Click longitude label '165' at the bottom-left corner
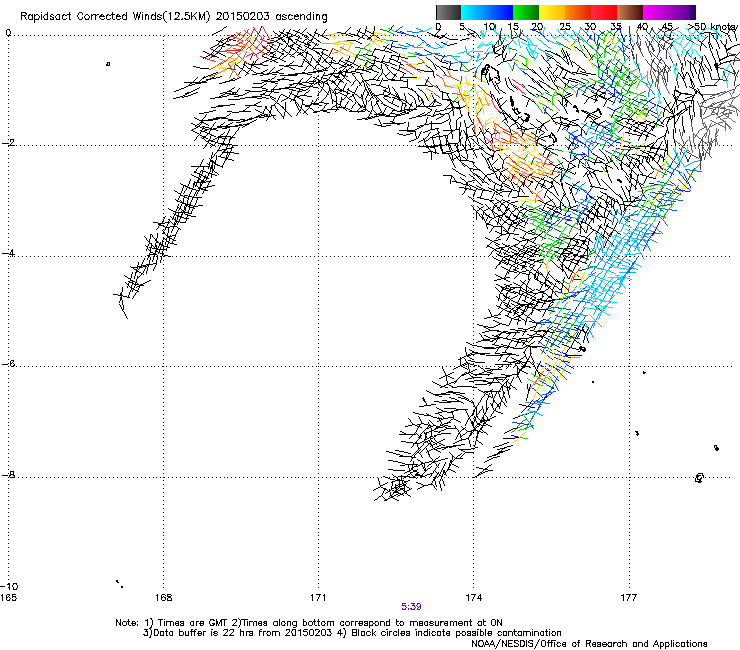 [x=8, y=598]
